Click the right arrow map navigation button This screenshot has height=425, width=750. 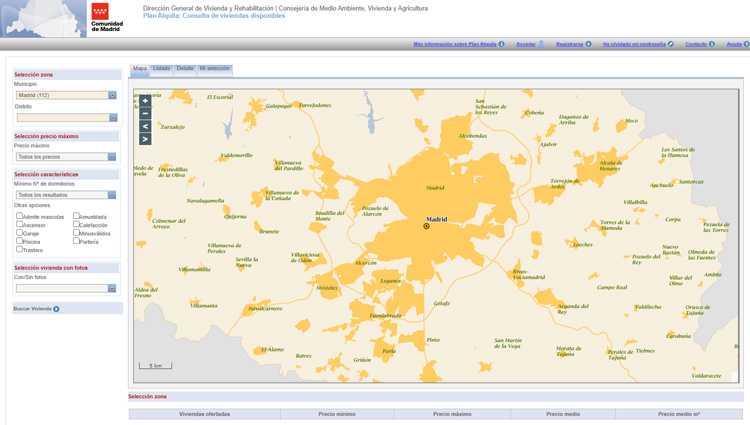[145, 140]
